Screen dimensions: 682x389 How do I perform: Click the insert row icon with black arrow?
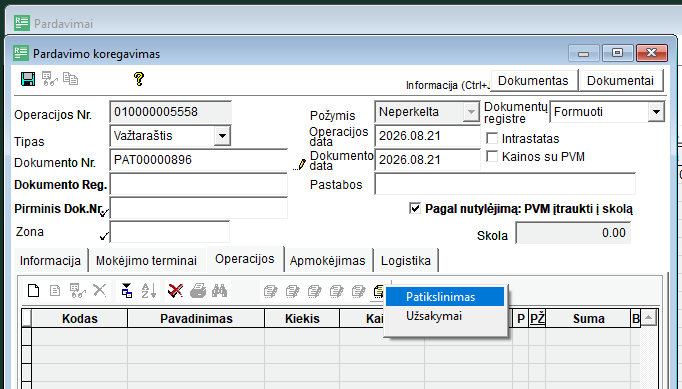[x=127, y=291]
